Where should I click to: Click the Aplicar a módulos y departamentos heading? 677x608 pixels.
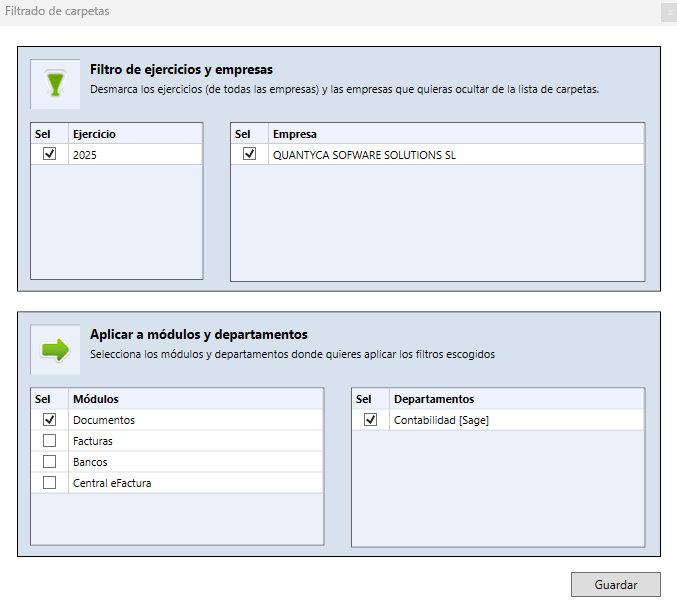(199, 335)
